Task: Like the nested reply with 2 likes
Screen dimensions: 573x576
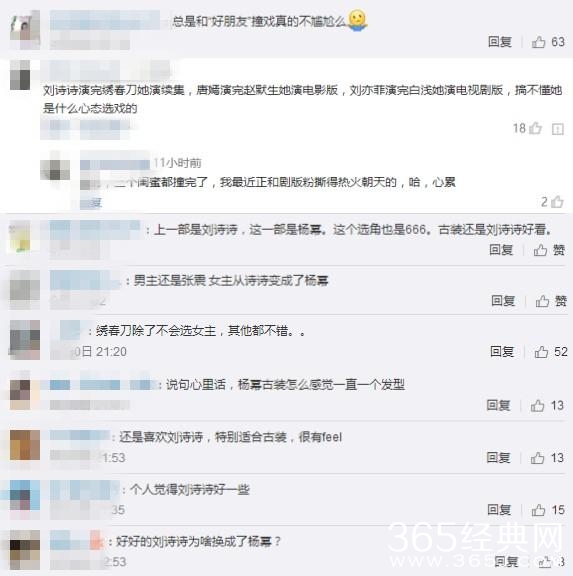Action: (557, 201)
